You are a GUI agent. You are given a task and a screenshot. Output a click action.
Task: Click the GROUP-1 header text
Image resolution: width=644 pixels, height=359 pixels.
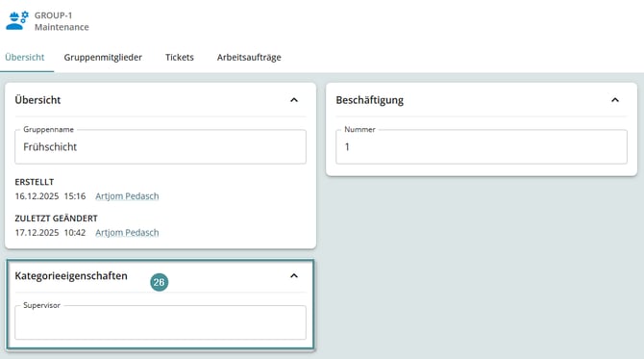tap(54, 15)
